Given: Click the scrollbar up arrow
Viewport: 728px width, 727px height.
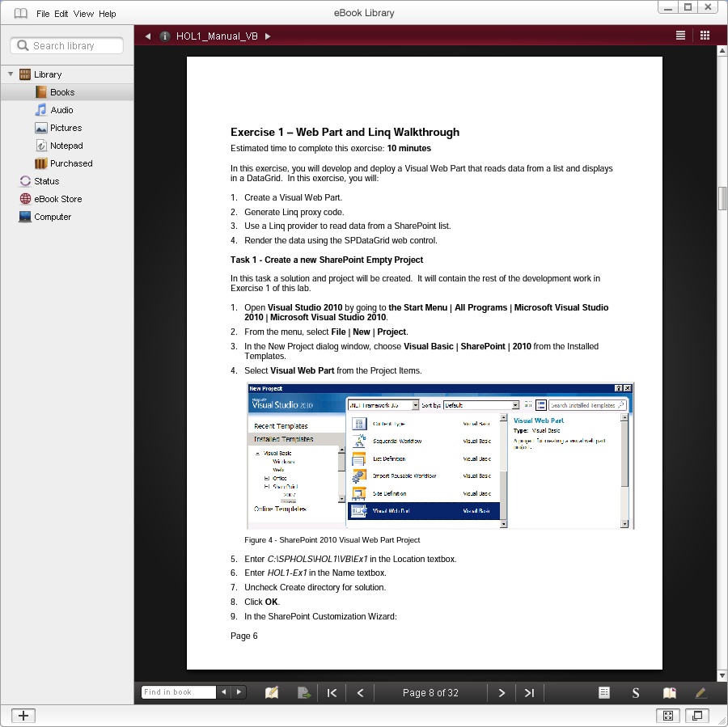Looking at the screenshot, I should (722, 50).
